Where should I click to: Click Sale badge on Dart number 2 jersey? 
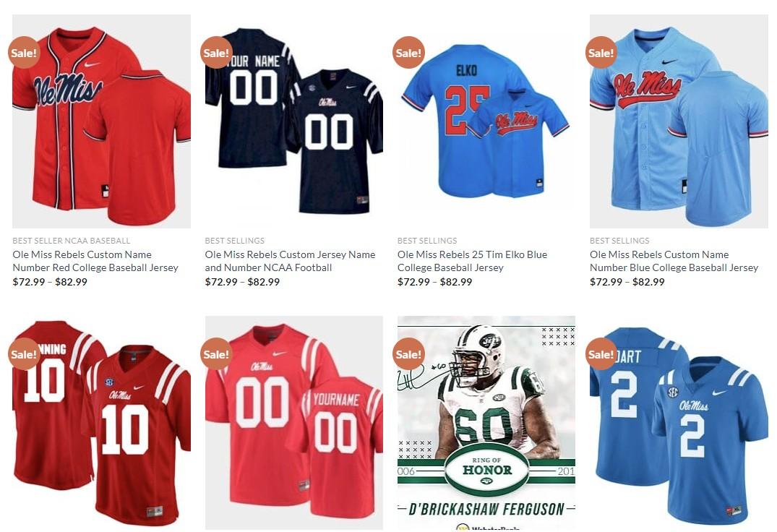[601, 354]
